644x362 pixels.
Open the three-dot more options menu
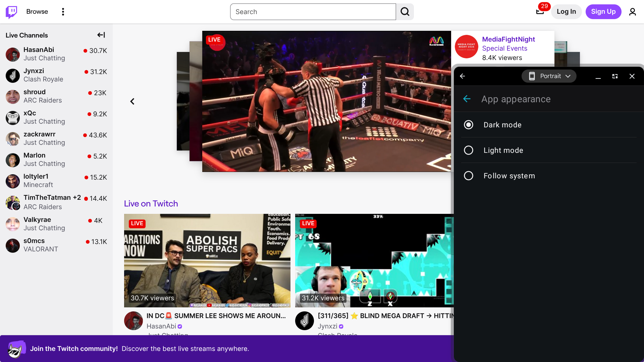63,12
